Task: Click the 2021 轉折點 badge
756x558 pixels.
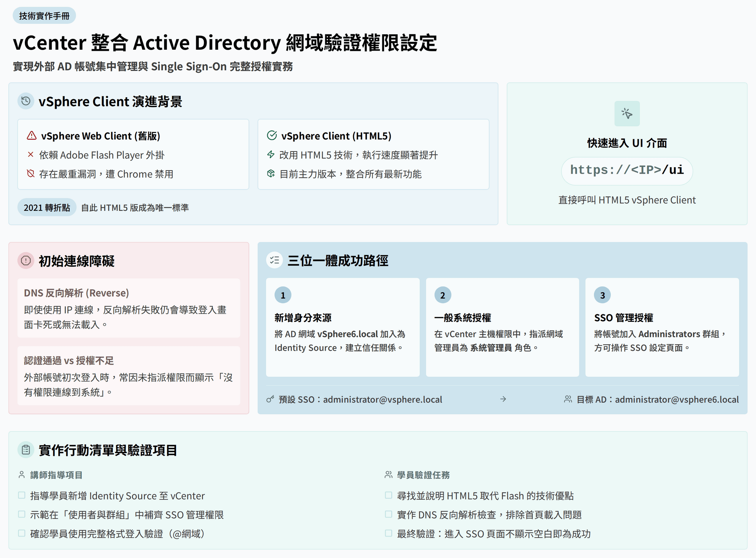Action: (47, 207)
